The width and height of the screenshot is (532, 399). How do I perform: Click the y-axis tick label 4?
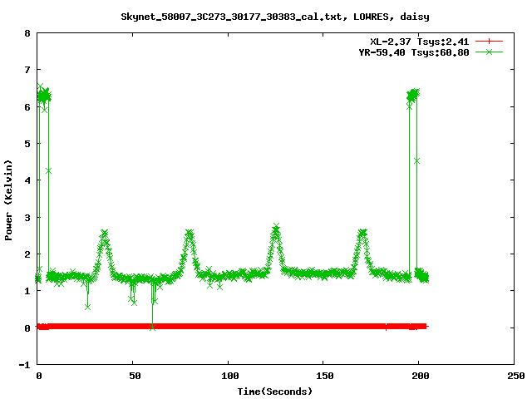pyautogui.click(x=27, y=181)
